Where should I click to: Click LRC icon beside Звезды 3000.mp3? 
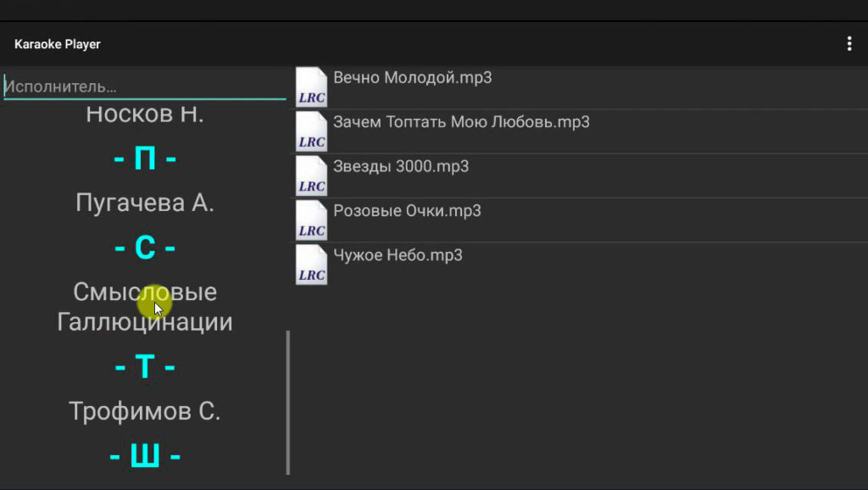coord(311,175)
